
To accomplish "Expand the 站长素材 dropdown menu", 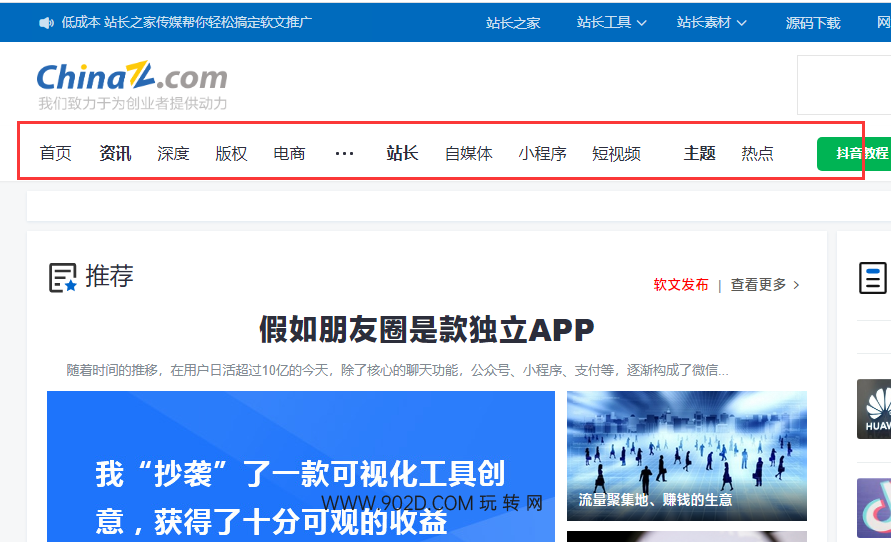I will [711, 22].
